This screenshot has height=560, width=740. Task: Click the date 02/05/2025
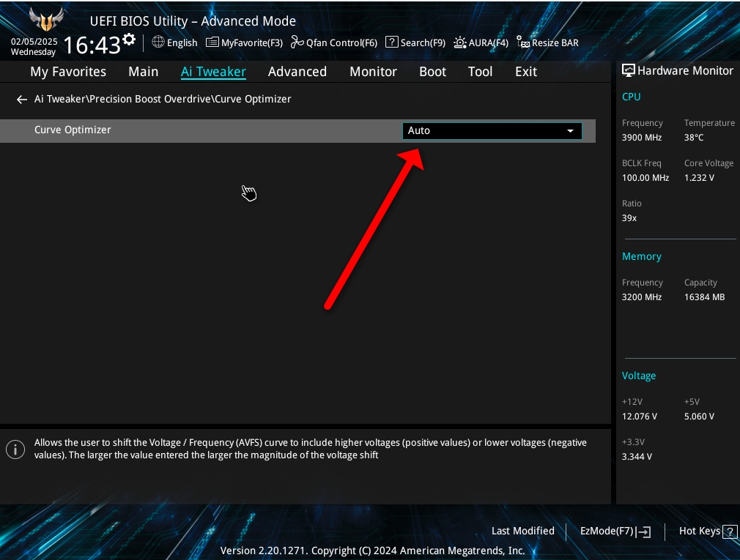click(x=34, y=42)
